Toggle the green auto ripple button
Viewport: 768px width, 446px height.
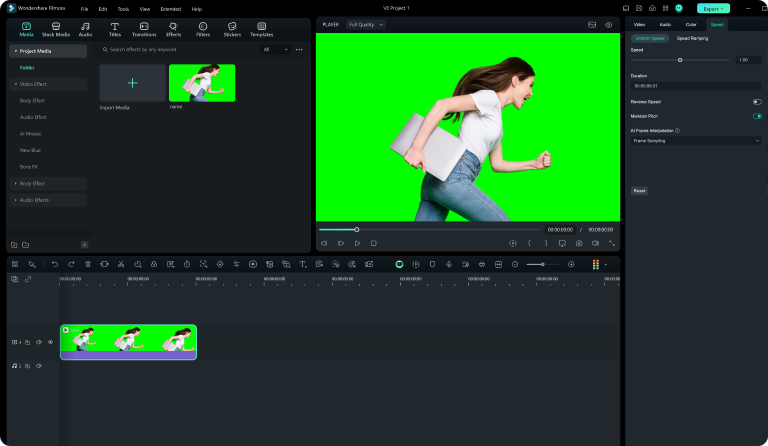coord(399,264)
